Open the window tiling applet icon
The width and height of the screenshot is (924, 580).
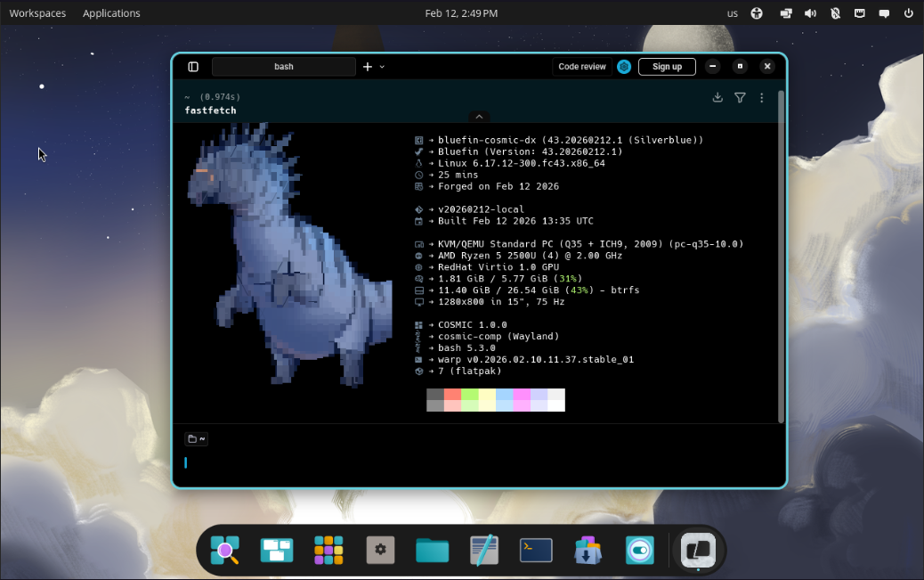(x=786, y=13)
